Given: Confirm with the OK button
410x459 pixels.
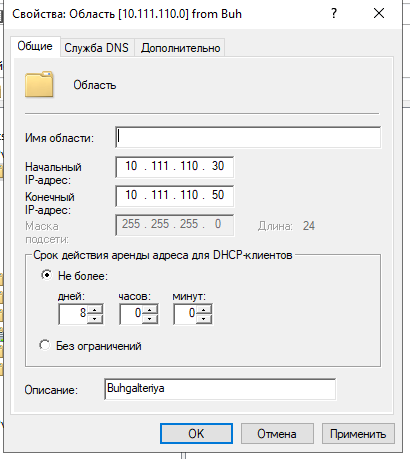Looking at the screenshot, I should tap(196, 434).
